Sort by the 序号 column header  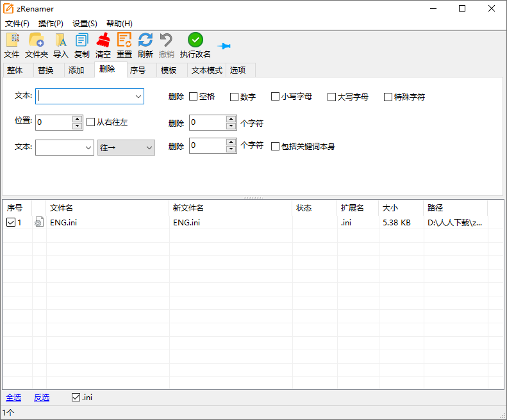coord(17,207)
